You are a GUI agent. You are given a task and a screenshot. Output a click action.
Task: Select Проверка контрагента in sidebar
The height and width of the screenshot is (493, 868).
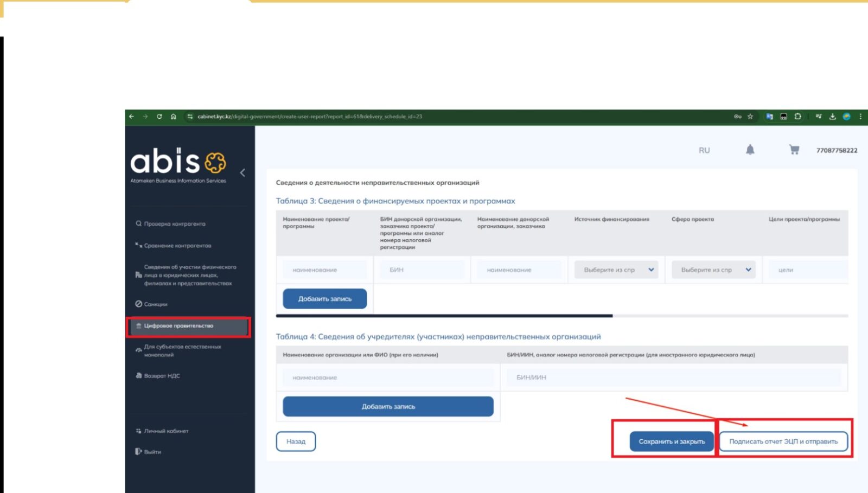pos(174,223)
